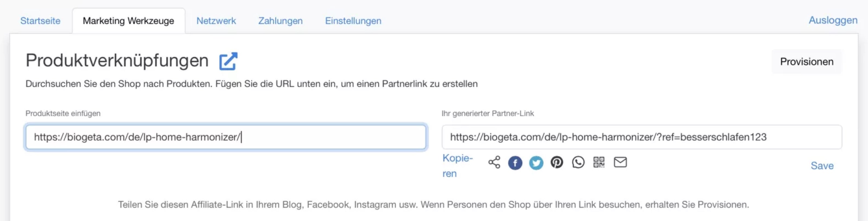The width and height of the screenshot is (868, 221).
Task: Pin the partner link on Pinterest
Action: 557,162
